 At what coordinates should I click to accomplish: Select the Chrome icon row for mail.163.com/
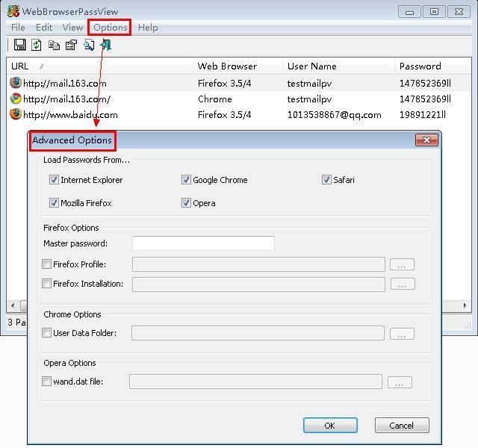coord(16,99)
